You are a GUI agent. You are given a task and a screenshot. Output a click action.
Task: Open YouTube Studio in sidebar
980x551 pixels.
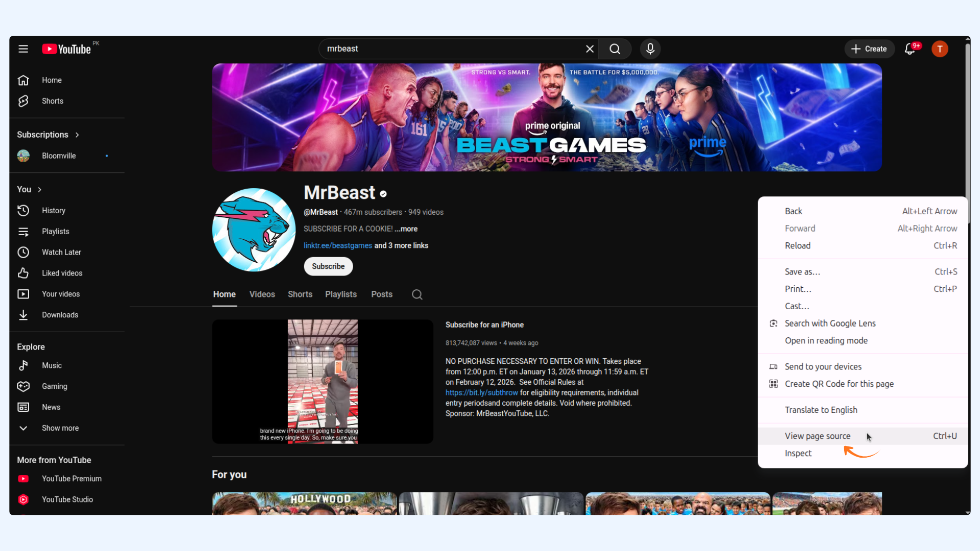tap(67, 499)
